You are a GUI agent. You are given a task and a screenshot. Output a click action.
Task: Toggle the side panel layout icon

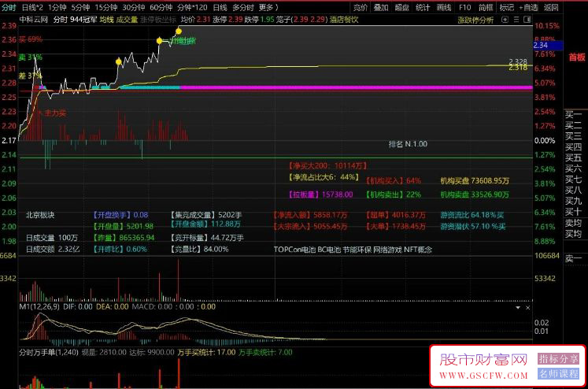click(x=527, y=20)
